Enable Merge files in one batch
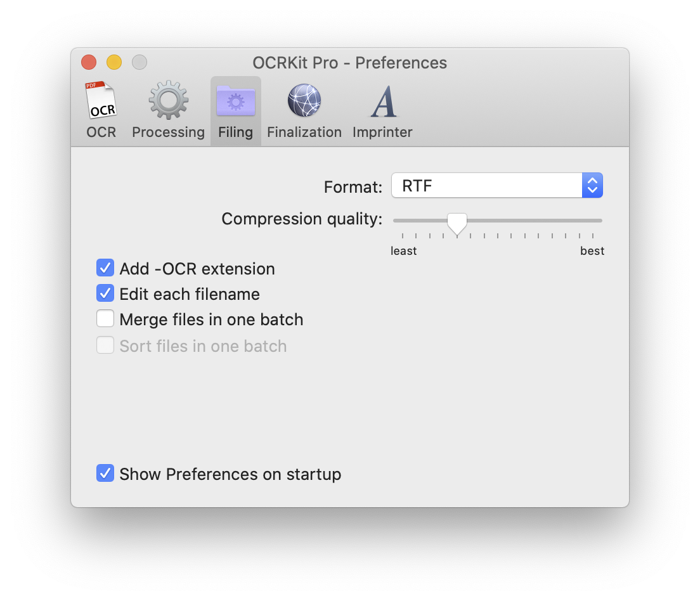700x601 pixels. 105,319
